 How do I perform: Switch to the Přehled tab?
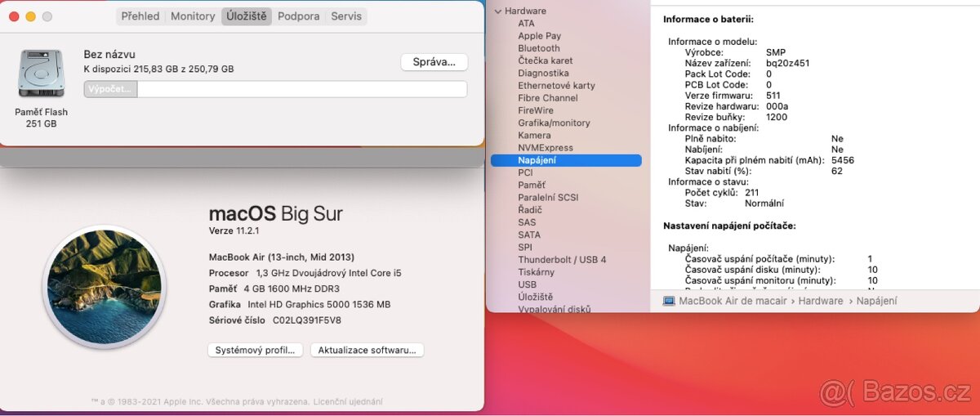coord(140,16)
